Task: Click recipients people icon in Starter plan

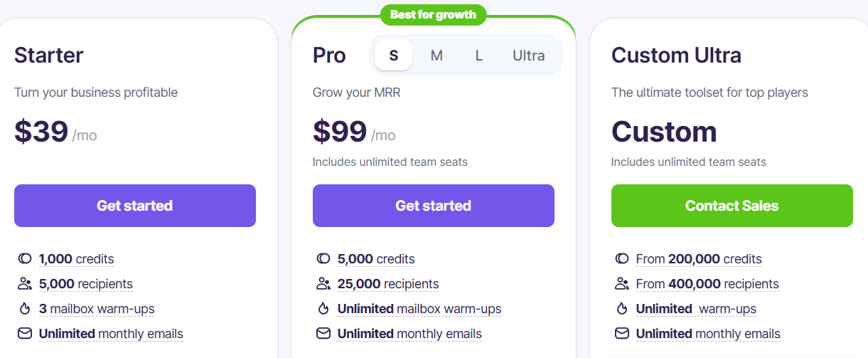Action: tap(25, 284)
